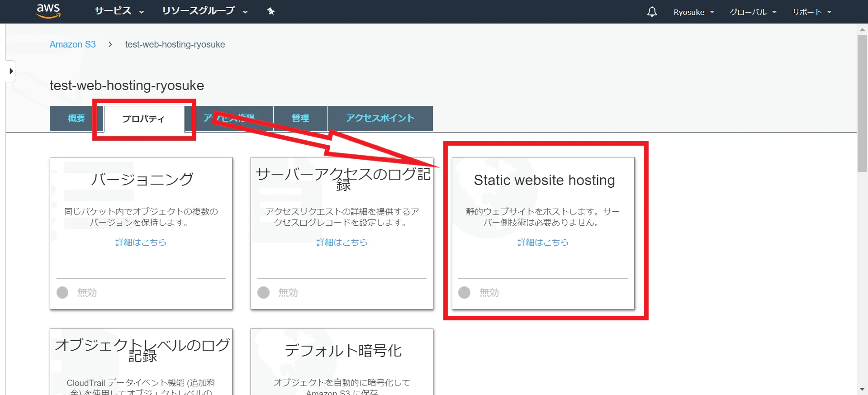The image size is (868, 395).
Task: Click the アクセスリクエストの詳細 description text
Action: tap(342, 217)
